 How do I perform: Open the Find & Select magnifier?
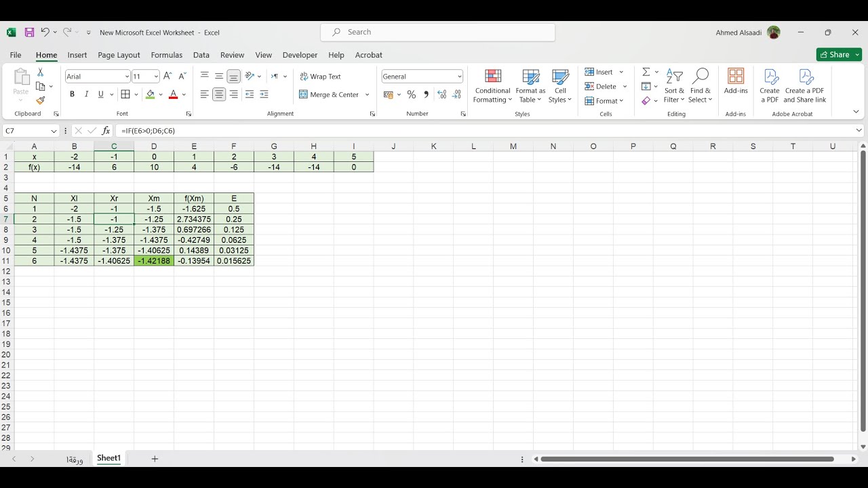coord(701,85)
